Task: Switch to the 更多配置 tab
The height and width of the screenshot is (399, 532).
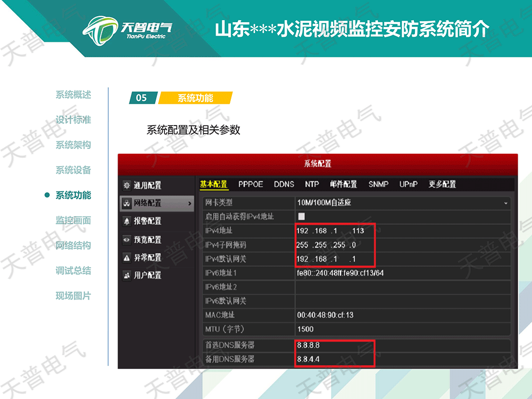Action: click(x=442, y=184)
